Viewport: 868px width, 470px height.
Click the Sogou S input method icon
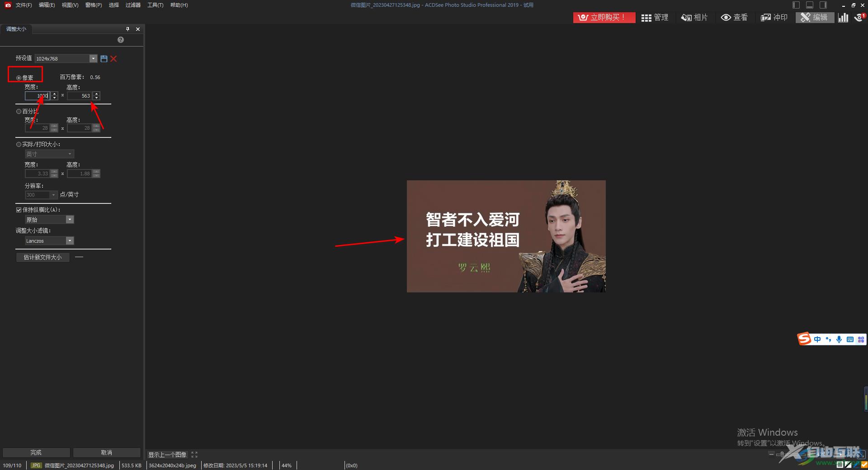(804, 339)
